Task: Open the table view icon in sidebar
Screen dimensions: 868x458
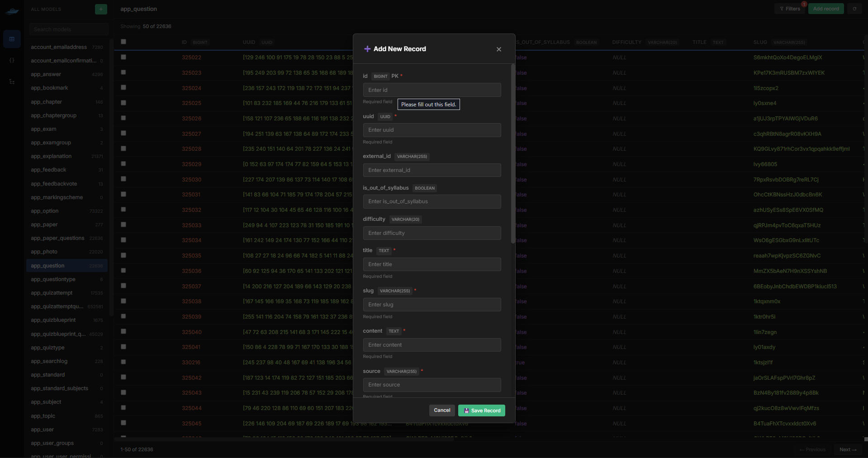Action: (x=12, y=39)
